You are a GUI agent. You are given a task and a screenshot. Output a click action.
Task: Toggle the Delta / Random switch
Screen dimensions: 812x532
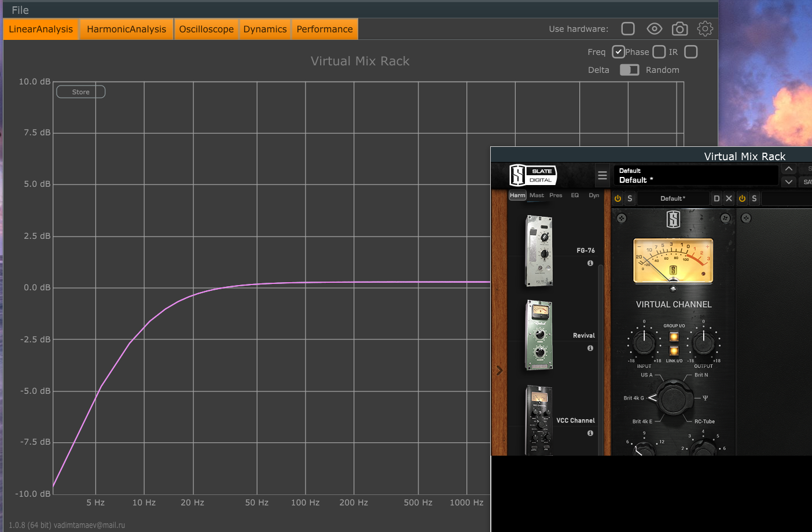629,70
